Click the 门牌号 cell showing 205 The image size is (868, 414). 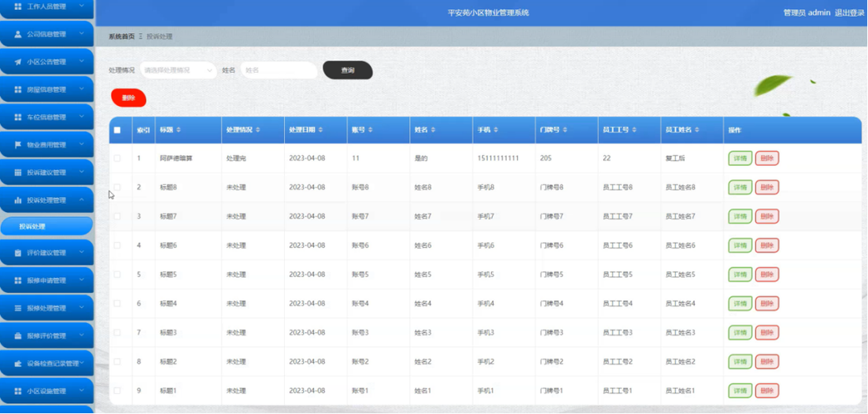[546, 158]
